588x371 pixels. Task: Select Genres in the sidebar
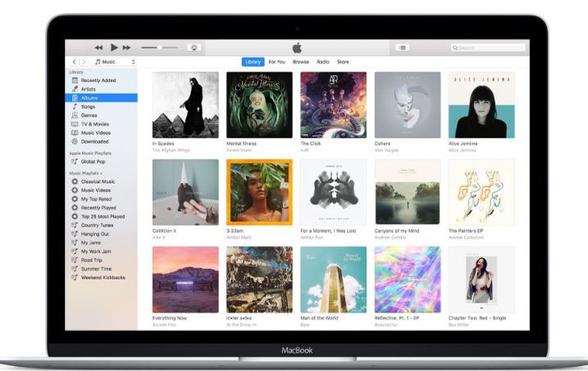point(101,115)
